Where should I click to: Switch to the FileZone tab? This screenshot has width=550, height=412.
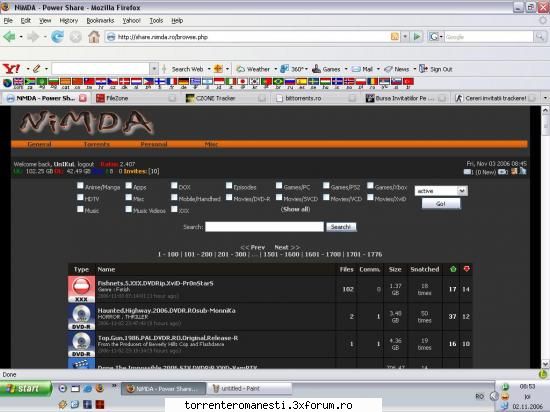coord(136,98)
